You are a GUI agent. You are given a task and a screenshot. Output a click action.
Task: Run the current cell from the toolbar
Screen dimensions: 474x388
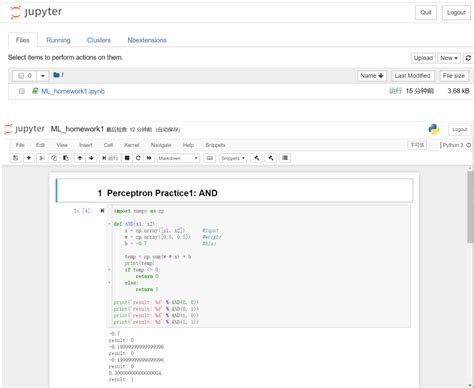point(110,158)
